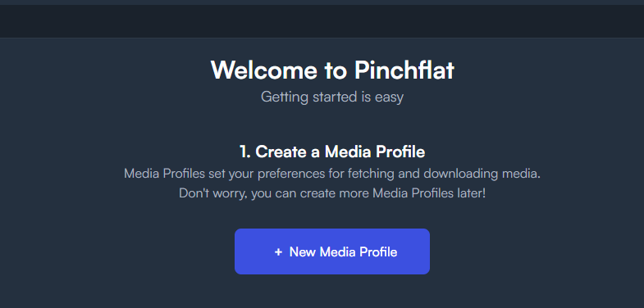Screen dimensions: 644x308
Task: Click the 'Don't worry, you can create more' line
Action: click(332, 192)
